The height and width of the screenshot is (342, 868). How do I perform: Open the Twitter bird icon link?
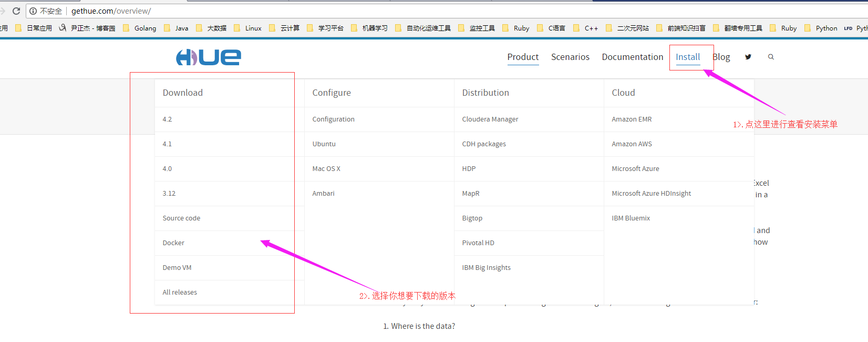click(x=748, y=57)
